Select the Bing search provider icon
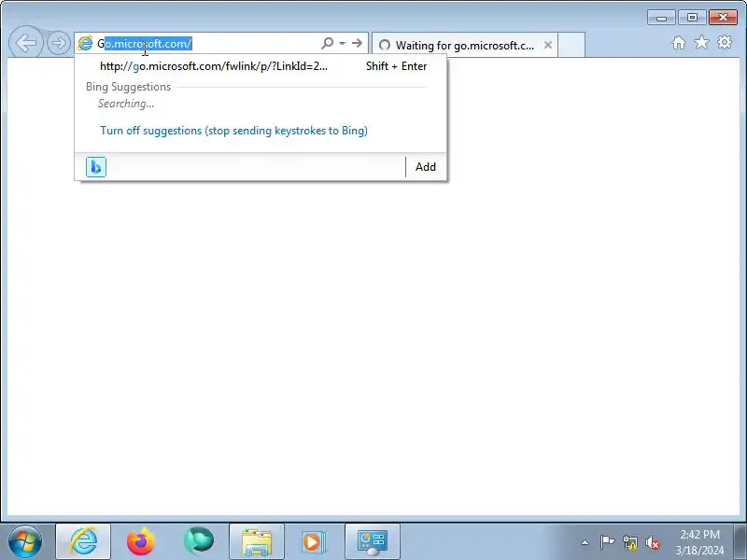 tap(96, 167)
